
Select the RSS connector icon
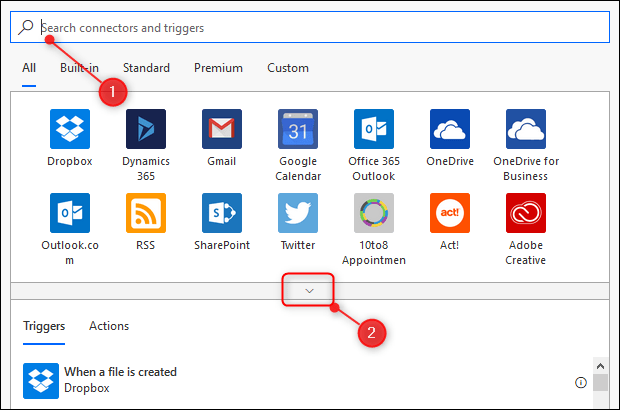pos(146,213)
